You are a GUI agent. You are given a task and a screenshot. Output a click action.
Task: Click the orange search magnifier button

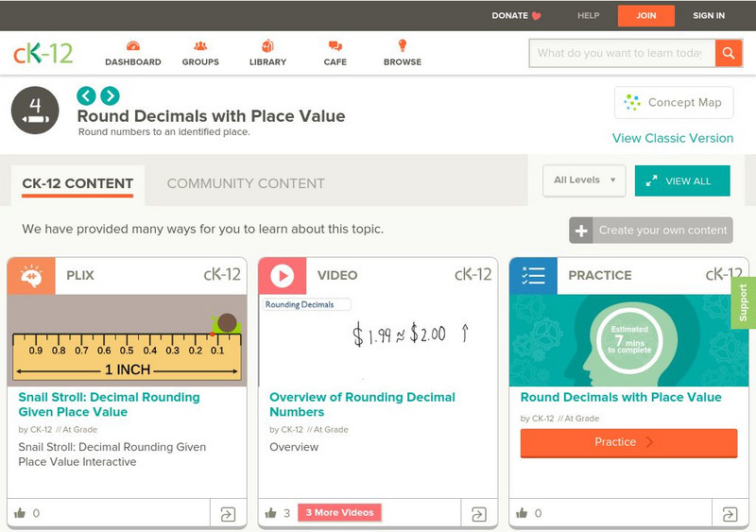pos(729,53)
